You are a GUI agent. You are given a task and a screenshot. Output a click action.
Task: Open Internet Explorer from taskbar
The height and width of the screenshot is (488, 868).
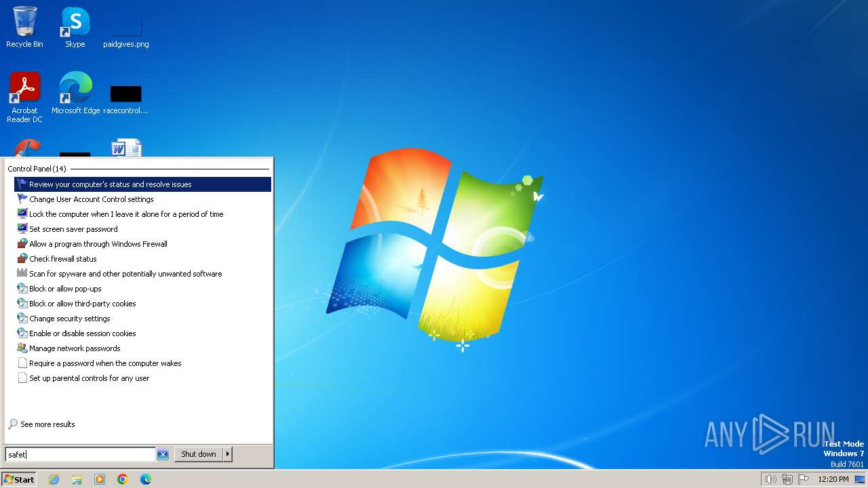click(x=54, y=479)
